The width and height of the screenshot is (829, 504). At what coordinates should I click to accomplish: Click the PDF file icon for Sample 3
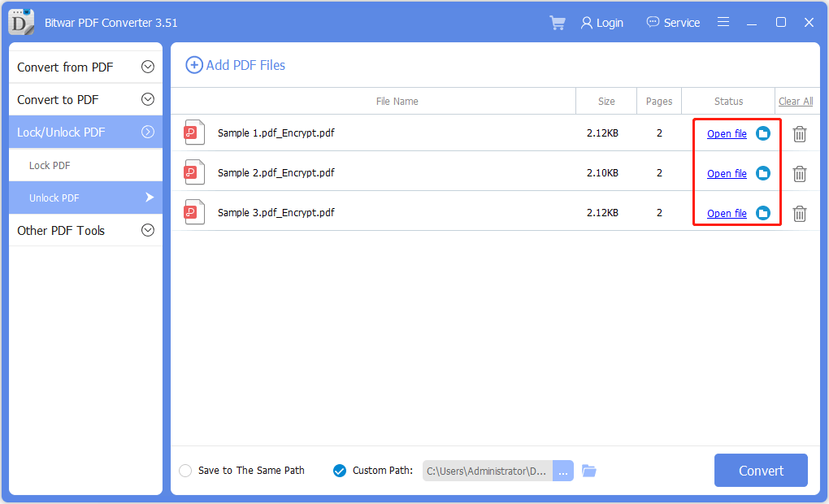(x=194, y=213)
